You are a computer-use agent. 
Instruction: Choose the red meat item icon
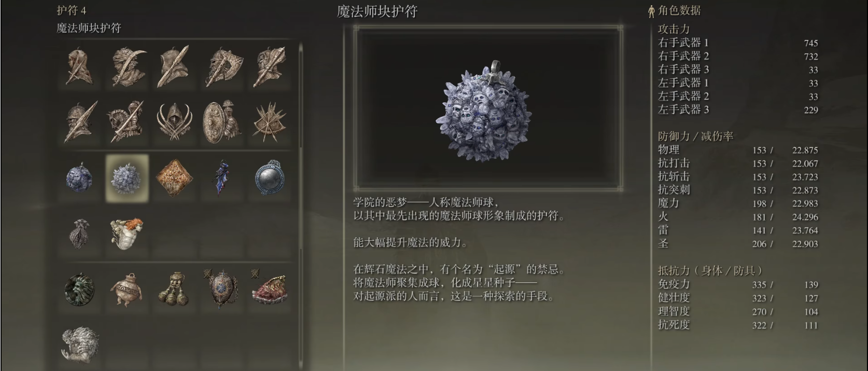(269, 288)
